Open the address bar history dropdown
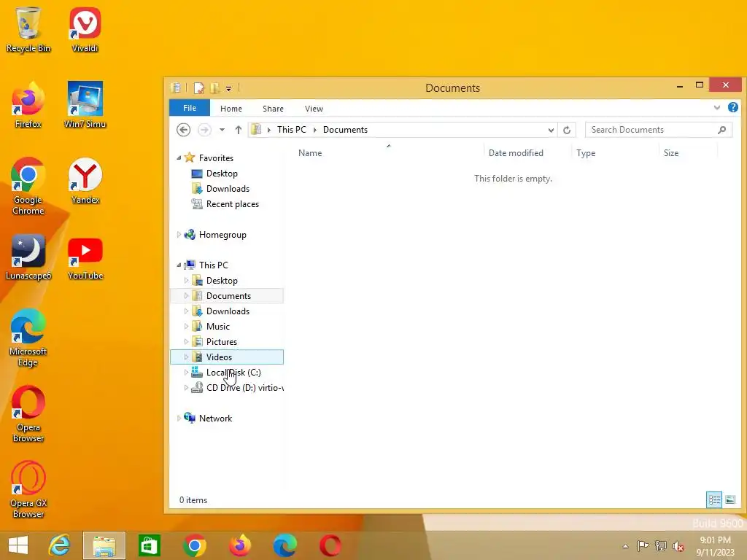 [x=551, y=130]
